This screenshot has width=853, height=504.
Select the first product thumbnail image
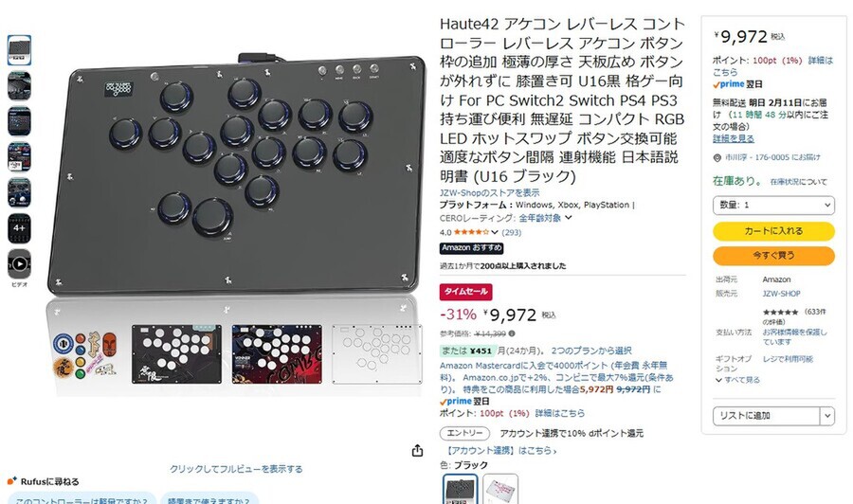coord(19,50)
